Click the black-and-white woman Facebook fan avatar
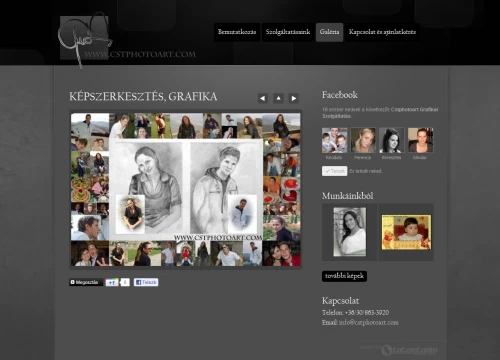 point(392,140)
